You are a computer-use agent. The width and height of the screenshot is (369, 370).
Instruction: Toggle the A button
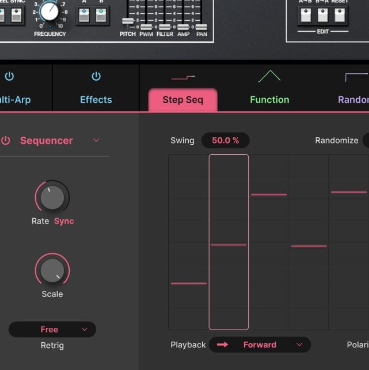[x=84, y=16]
